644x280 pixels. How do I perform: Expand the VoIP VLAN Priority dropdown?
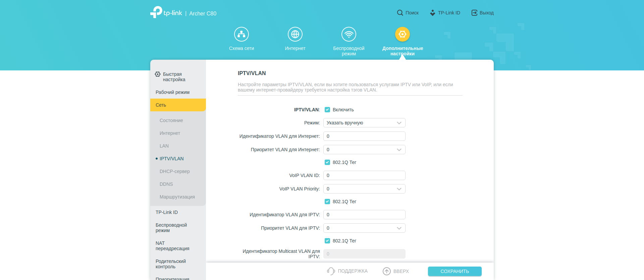coord(364,189)
